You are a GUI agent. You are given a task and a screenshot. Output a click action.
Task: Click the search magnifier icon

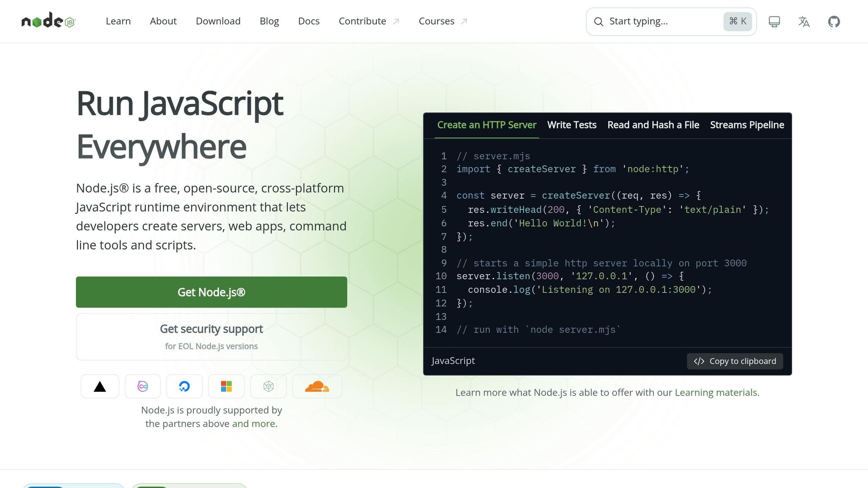(598, 21)
